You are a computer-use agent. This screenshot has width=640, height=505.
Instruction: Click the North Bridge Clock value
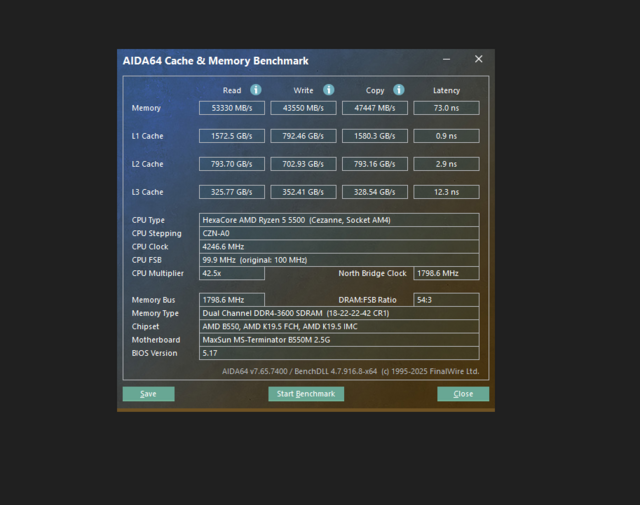coord(446,273)
